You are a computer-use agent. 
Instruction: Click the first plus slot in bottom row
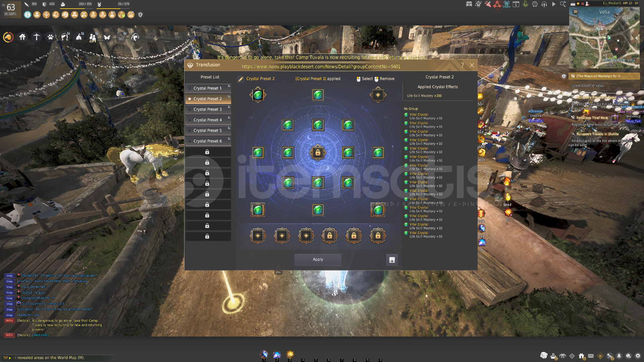258,236
